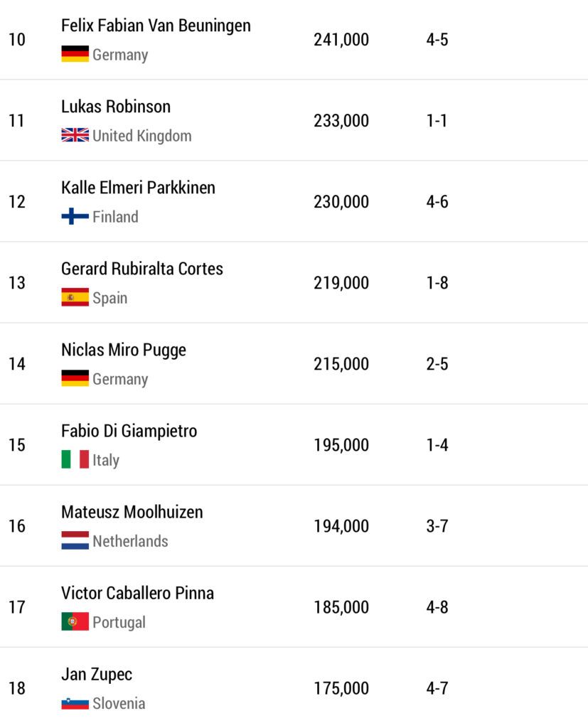Image resolution: width=588 pixels, height=728 pixels.
Task: Open player Felix Fabian Van Beuningen
Action: pos(156,26)
